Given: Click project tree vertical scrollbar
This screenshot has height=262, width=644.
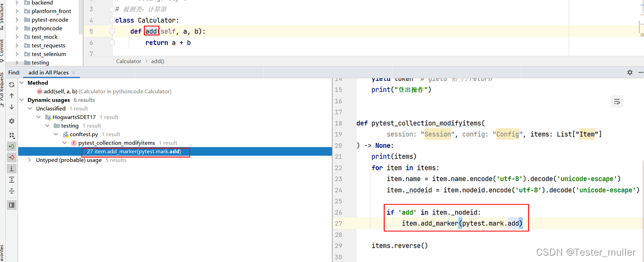Looking at the screenshot, I should coord(81,16).
